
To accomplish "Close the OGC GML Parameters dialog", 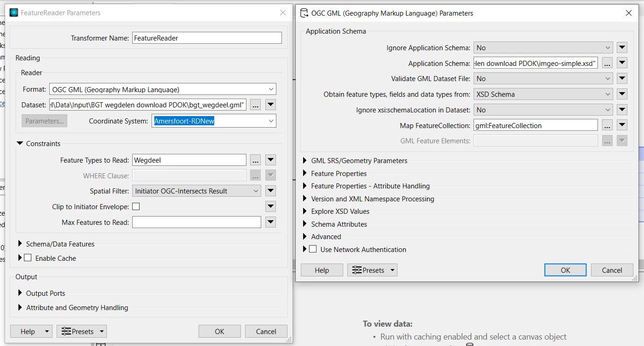I will coord(629,13).
